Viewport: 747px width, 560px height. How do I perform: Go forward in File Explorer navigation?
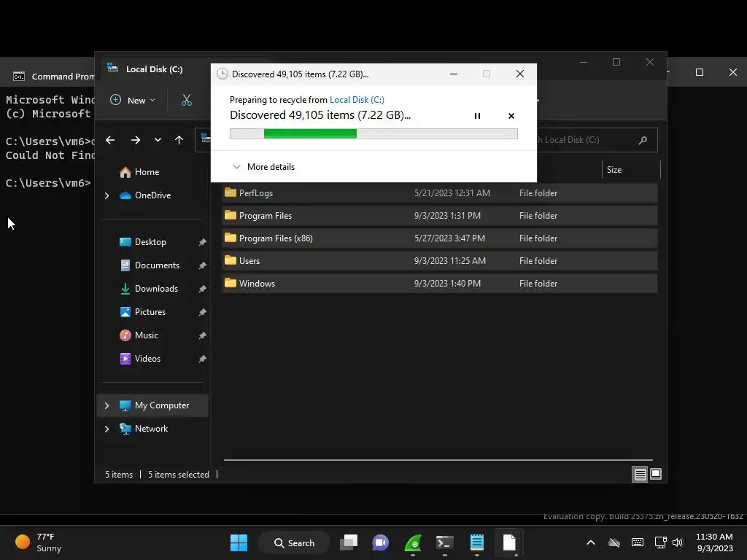pos(136,140)
